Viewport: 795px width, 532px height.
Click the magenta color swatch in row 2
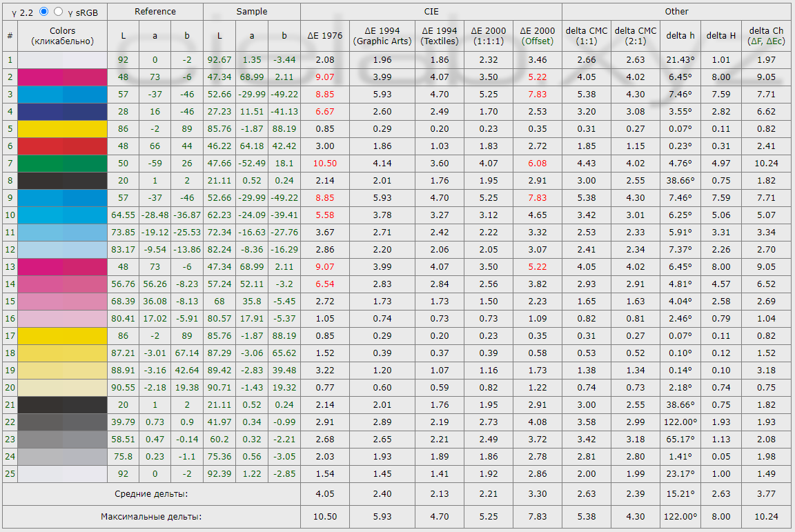click(62, 77)
